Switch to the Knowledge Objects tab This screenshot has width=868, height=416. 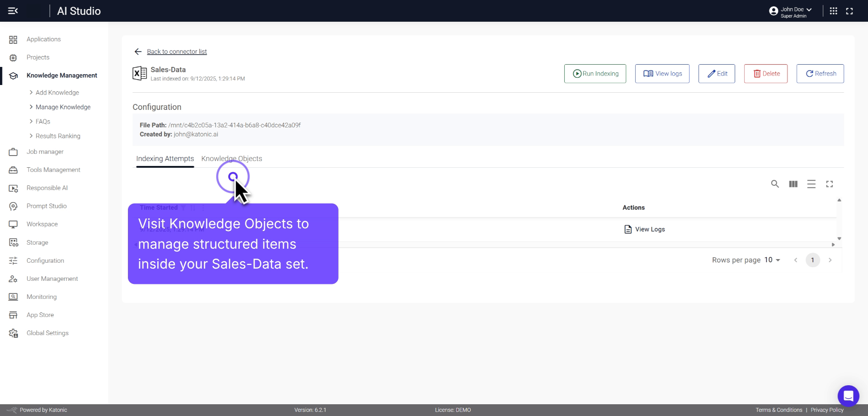point(232,158)
